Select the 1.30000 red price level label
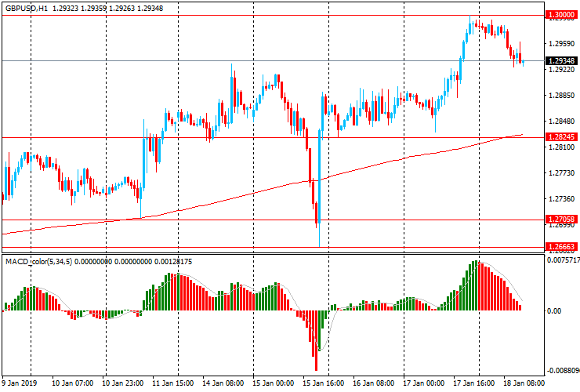The height and width of the screenshot is (392, 580). tap(561, 15)
